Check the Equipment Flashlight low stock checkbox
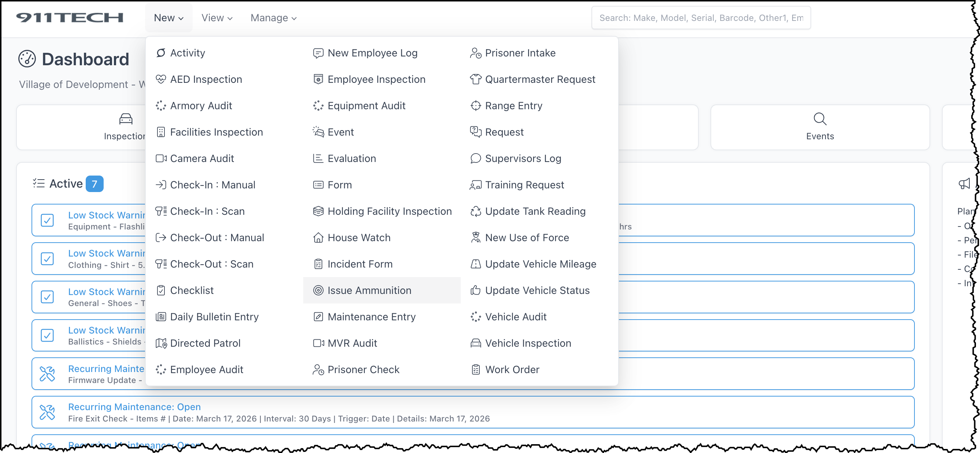The height and width of the screenshot is (453, 980). pos(47,220)
